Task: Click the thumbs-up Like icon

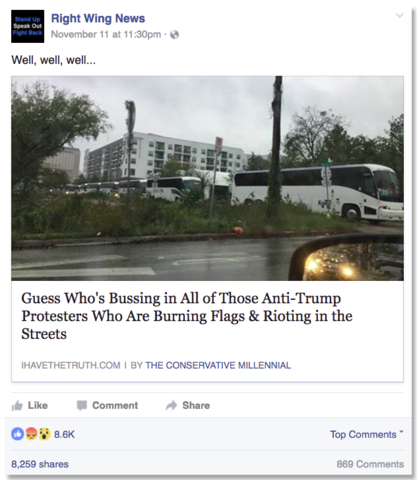Action: tap(17, 405)
